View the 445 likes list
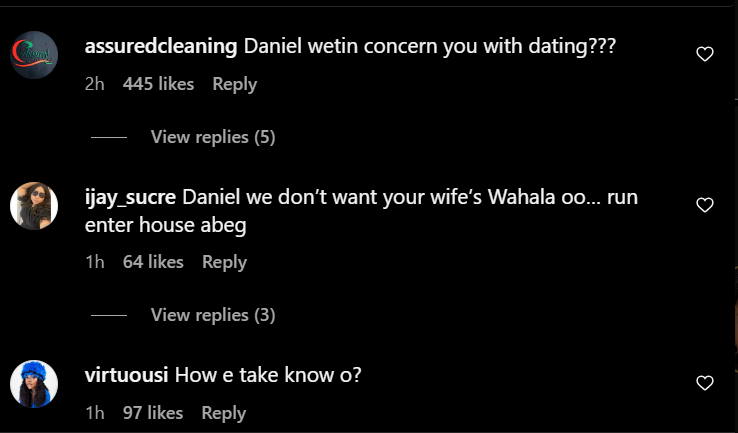The image size is (738, 433). click(x=158, y=85)
